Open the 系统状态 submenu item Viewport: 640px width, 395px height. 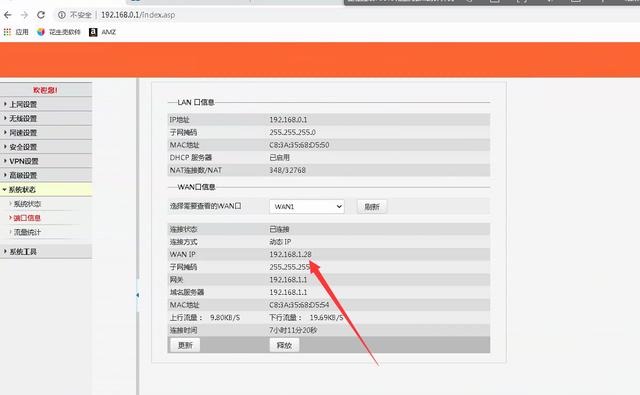tap(27, 204)
